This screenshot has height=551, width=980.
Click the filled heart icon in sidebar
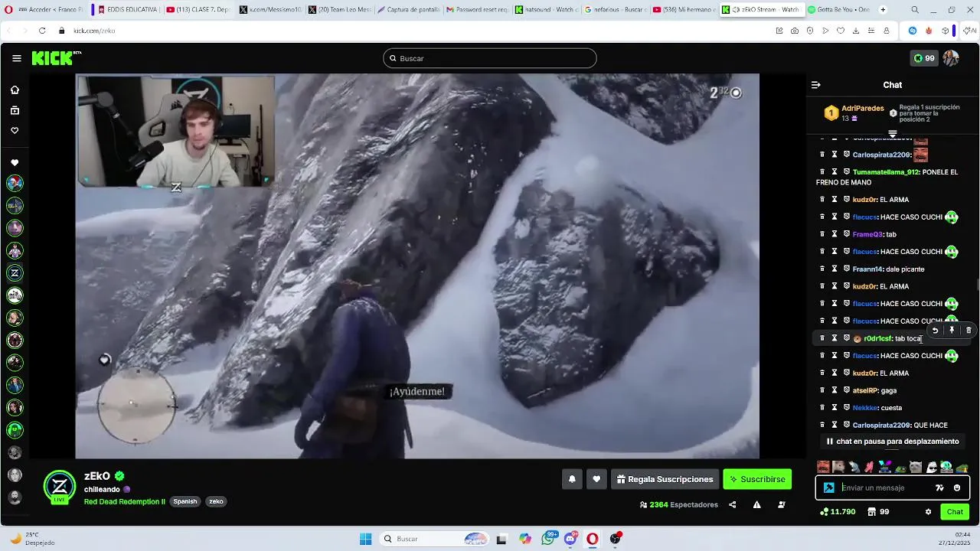pyautogui.click(x=15, y=162)
